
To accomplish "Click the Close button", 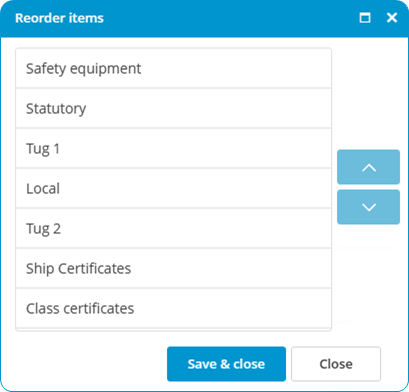I will pyautogui.click(x=336, y=364).
